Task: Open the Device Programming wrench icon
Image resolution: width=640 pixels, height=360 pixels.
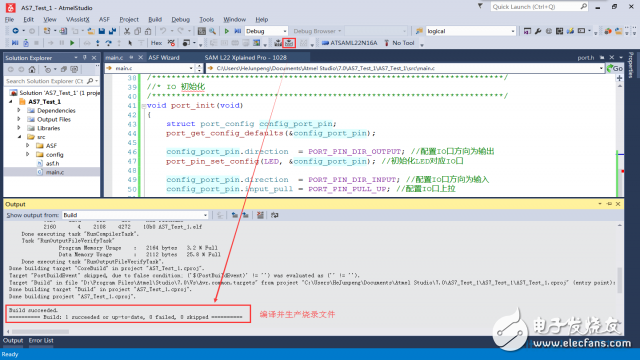Action: (x=538, y=31)
